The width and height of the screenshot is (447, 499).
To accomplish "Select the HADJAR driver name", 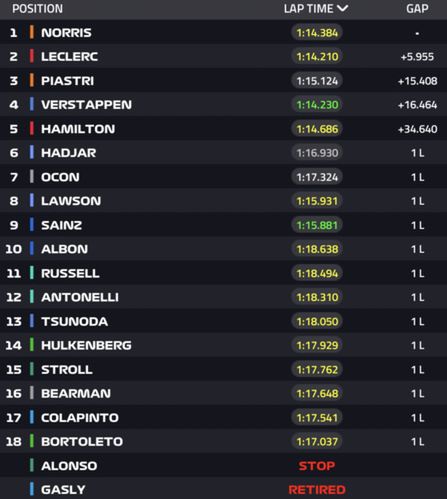I will 69,153.
